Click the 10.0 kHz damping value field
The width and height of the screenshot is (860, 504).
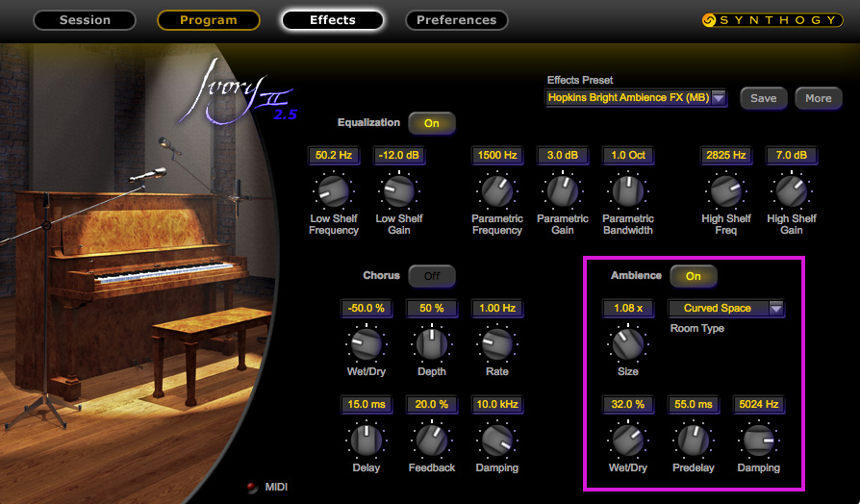pyautogui.click(x=497, y=404)
